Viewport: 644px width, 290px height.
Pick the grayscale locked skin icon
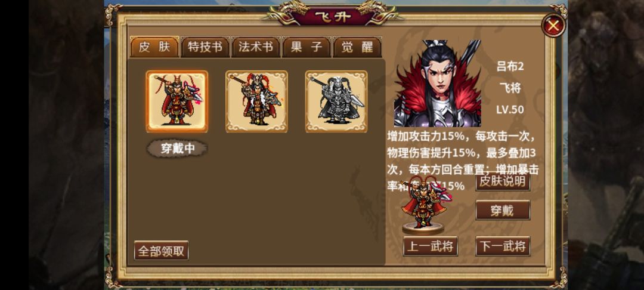[x=336, y=101]
